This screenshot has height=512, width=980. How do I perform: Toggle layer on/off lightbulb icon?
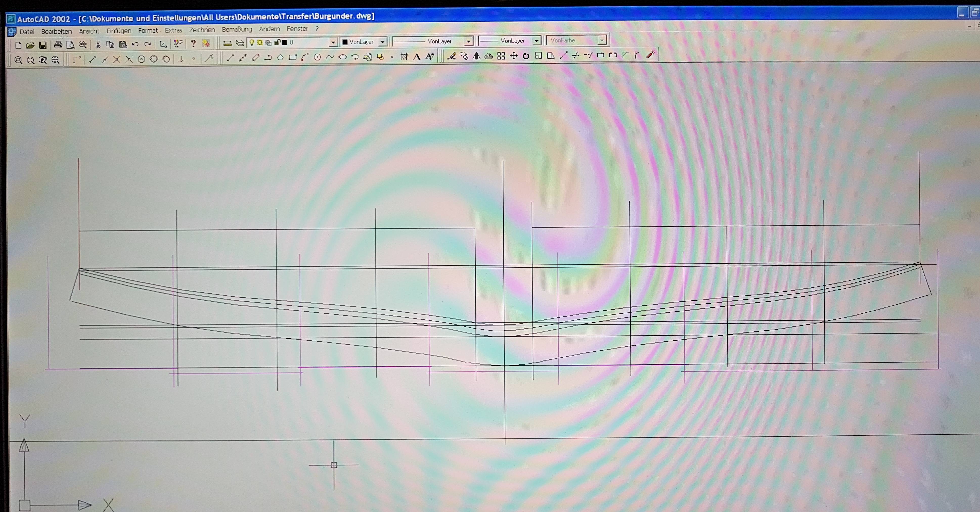pos(252,43)
